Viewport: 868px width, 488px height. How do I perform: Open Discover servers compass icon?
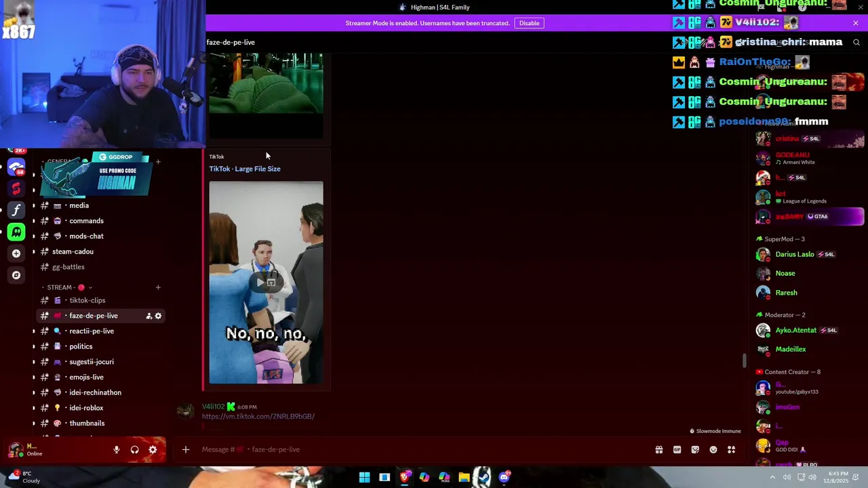coord(16,275)
